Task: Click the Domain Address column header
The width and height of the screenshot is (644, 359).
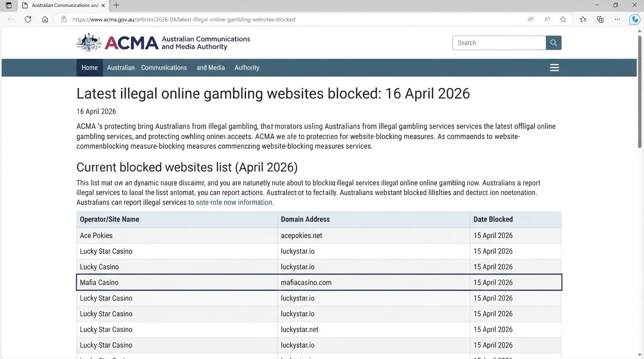Action: (x=374, y=219)
